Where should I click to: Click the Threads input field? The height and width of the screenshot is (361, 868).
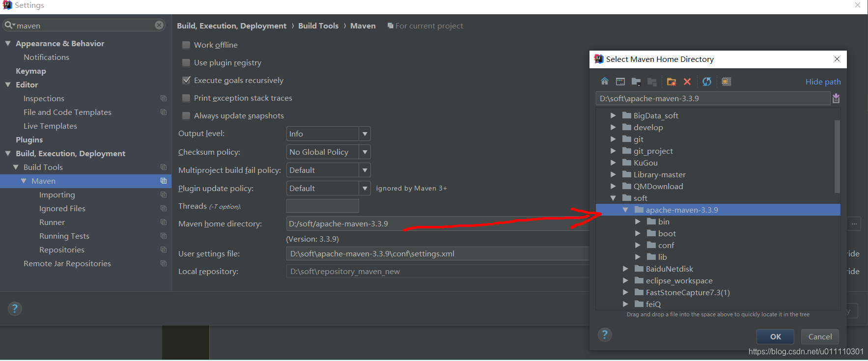(x=322, y=206)
